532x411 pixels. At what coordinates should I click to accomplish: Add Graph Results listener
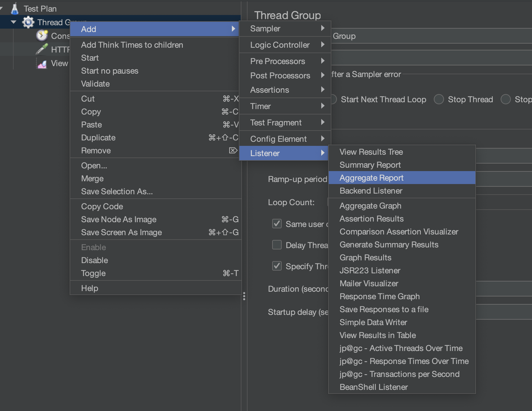(402, 258)
